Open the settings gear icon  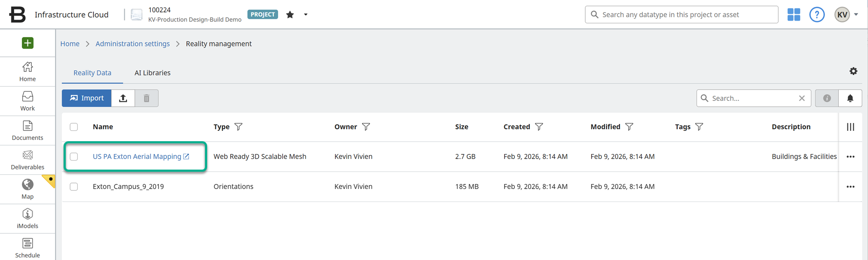tap(853, 71)
